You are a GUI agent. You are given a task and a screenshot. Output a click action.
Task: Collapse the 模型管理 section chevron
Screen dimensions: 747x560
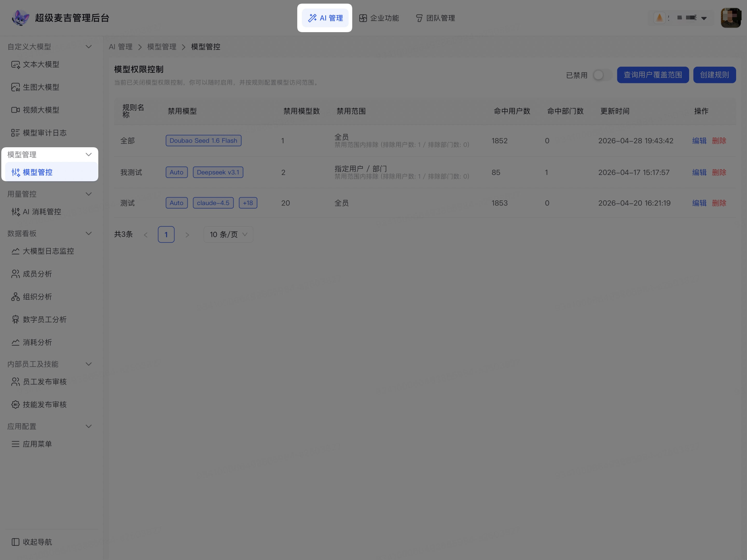89,155
